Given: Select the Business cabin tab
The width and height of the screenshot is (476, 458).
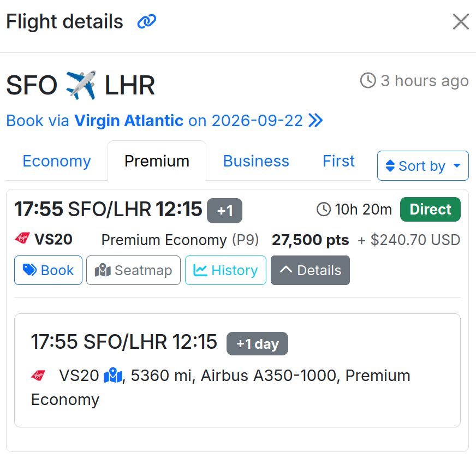Looking at the screenshot, I should [256, 161].
